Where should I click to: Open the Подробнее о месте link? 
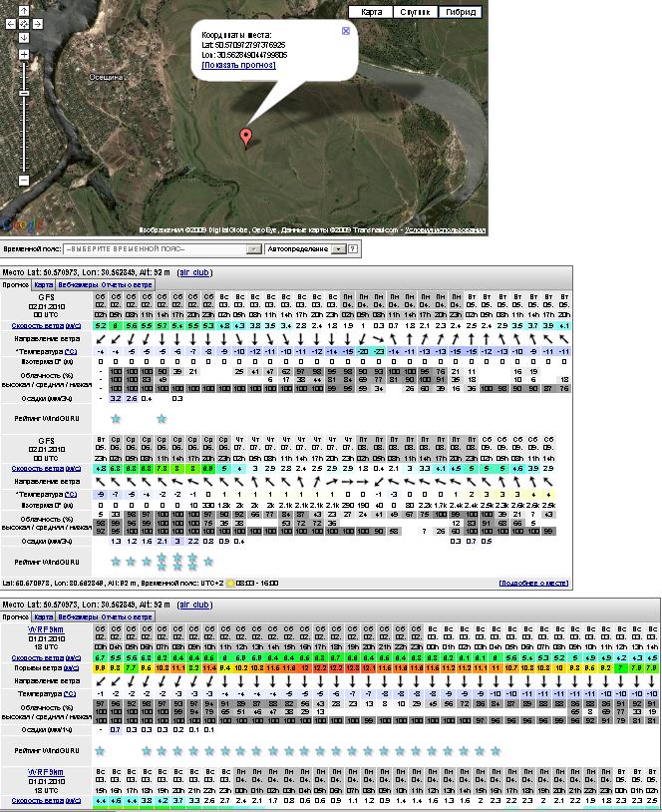pyautogui.click(x=533, y=582)
